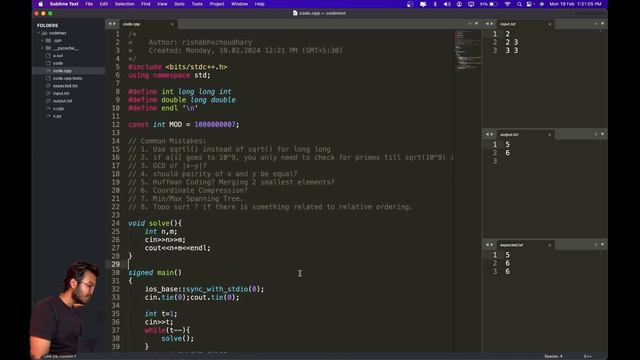Close the output.txt tab
Image resolution: width=640 pixels, height=360 pixels.
549,134
